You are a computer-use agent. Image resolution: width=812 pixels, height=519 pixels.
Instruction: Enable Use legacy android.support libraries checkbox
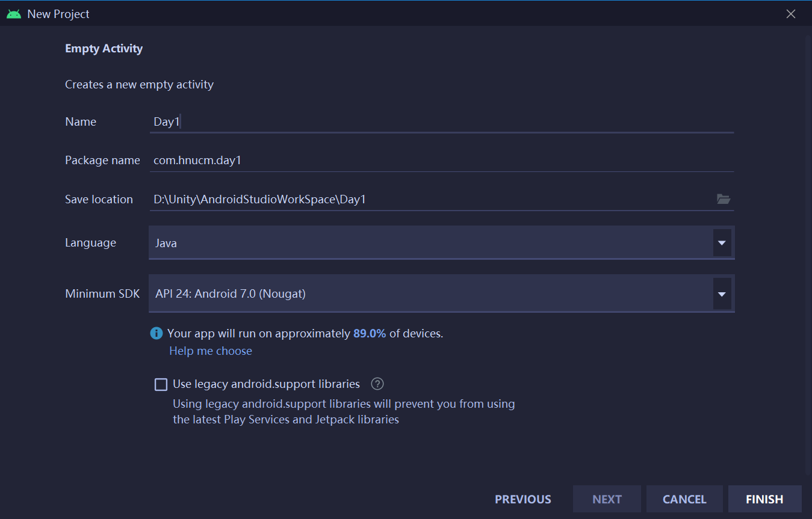point(161,384)
